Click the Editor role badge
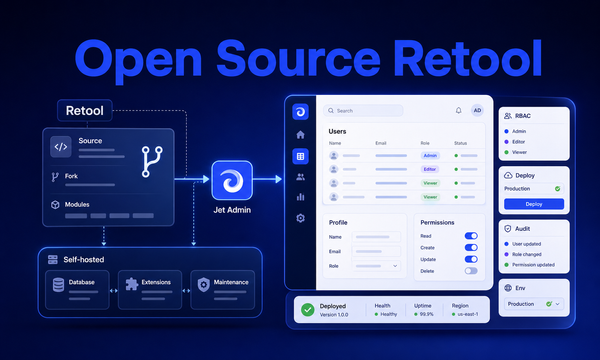The image size is (600, 360). click(x=430, y=169)
